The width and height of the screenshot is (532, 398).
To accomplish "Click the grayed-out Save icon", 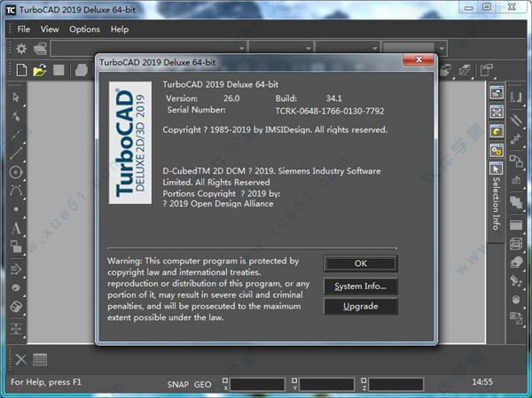I will click(59, 70).
